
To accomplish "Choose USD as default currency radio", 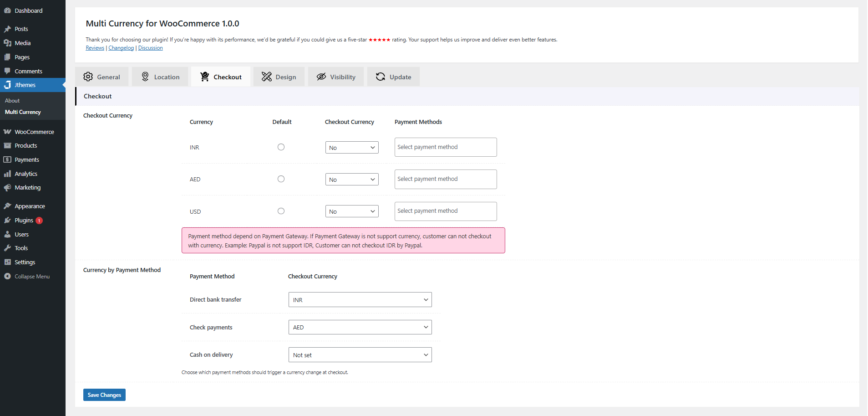I will [x=281, y=211].
